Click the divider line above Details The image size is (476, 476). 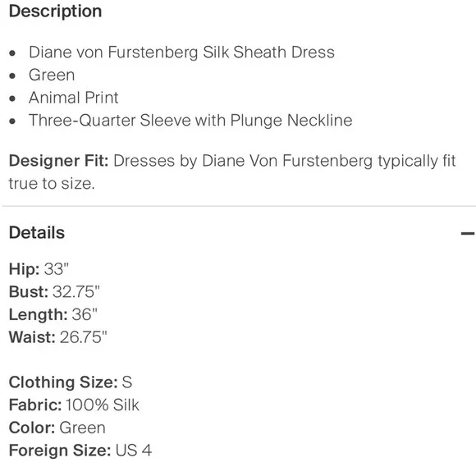[239, 206]
